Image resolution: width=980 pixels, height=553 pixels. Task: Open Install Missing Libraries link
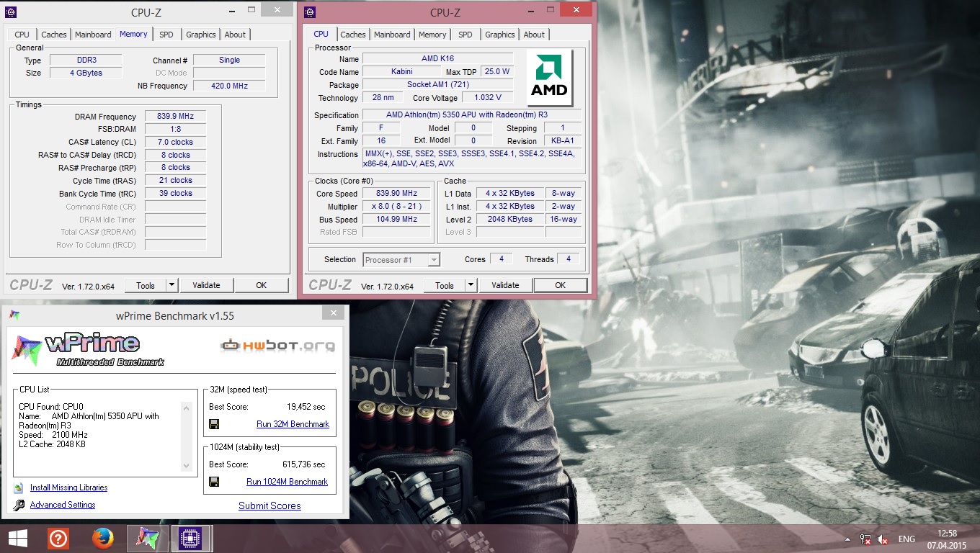point(68,487)
